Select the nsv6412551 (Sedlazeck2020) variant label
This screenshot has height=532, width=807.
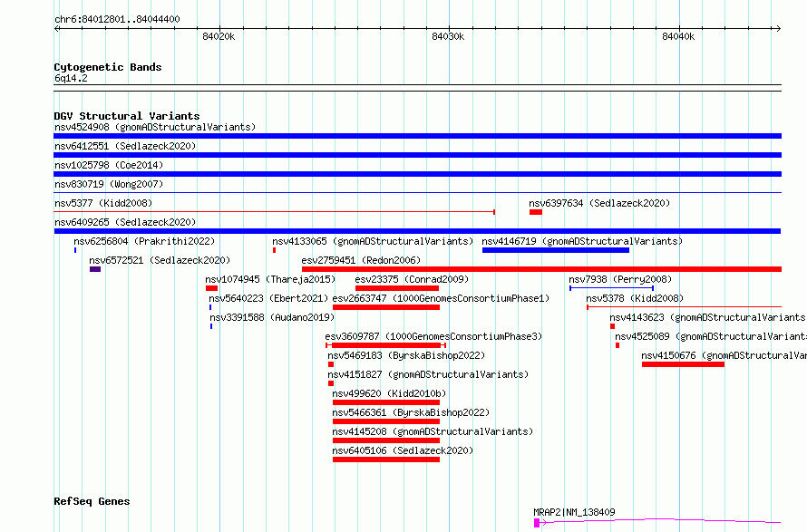[125, 146]
